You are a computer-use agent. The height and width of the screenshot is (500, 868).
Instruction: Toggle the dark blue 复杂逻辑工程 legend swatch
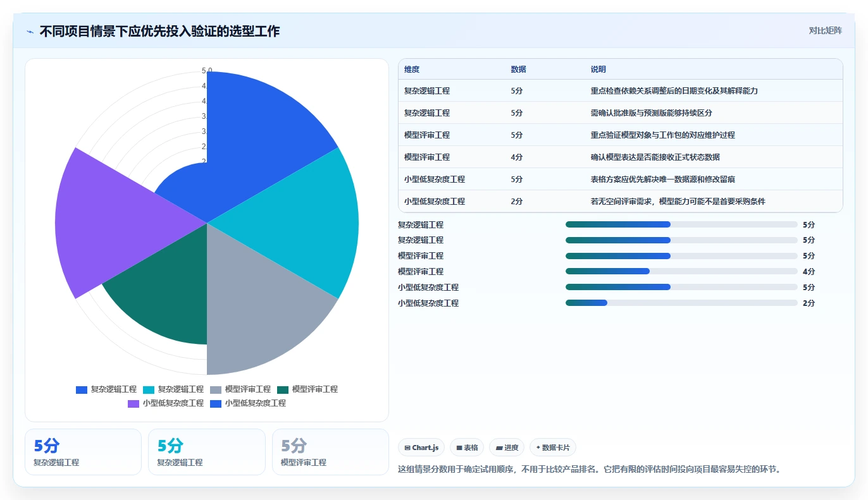[82, 389]
